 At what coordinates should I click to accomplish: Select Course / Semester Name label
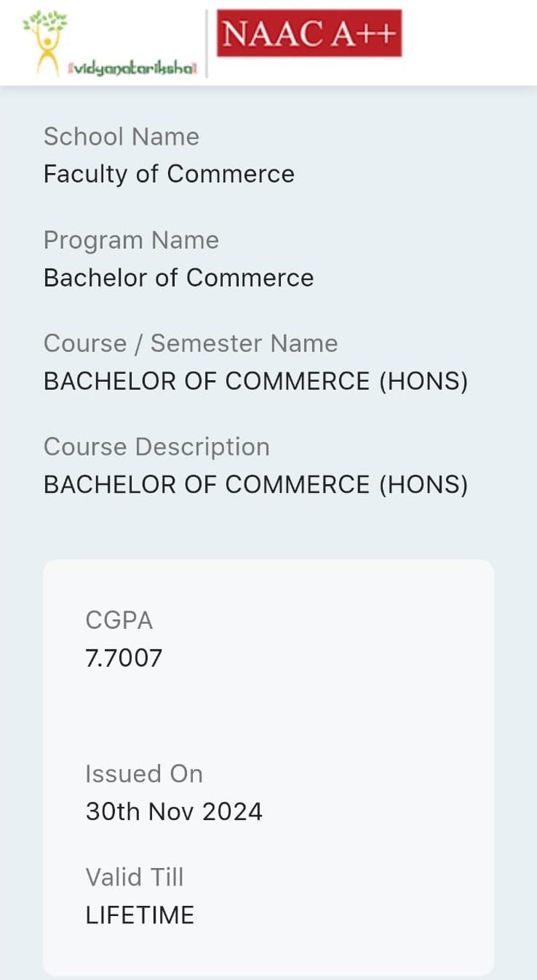(x=191, y=343)
